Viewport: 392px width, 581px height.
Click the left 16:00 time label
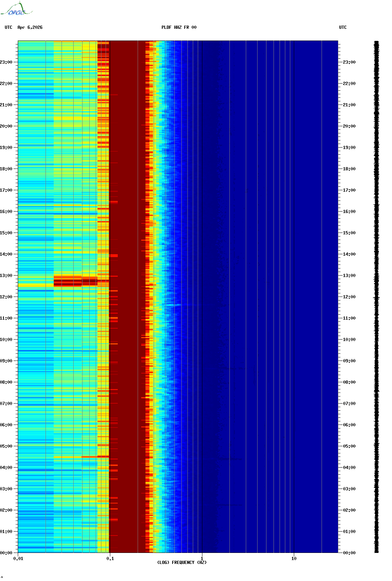coord(6,212)
